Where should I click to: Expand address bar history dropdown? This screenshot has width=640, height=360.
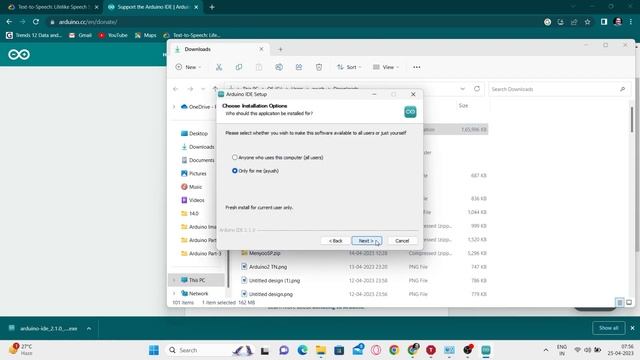tap(462, 89)
